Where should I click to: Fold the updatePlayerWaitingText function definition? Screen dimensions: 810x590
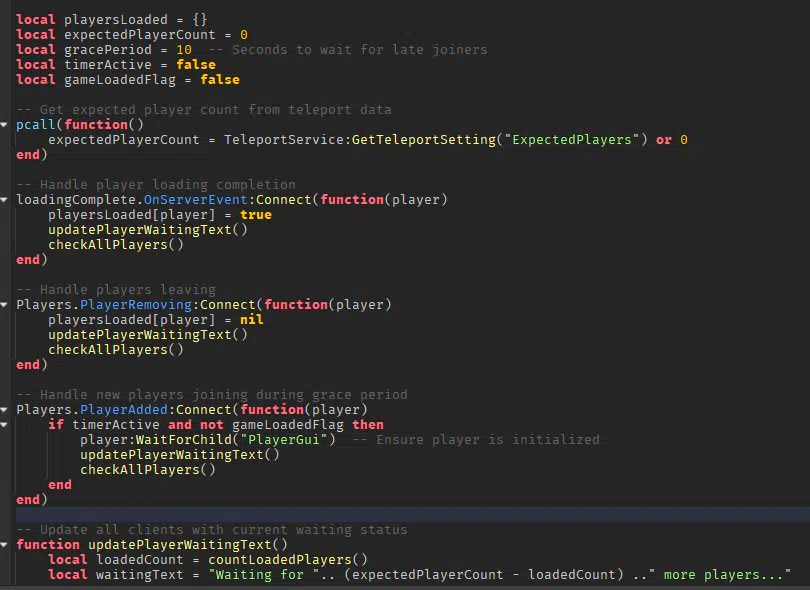7,545
